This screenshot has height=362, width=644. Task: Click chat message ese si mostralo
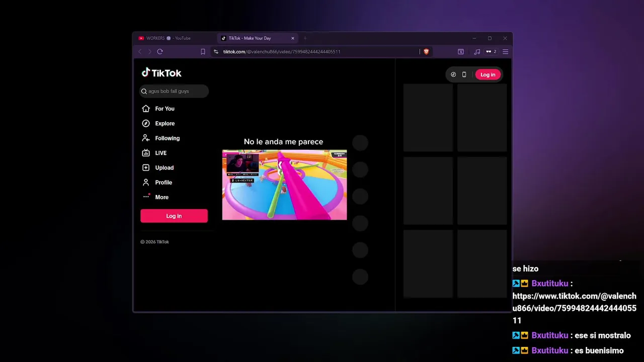(x=602, y=335)
